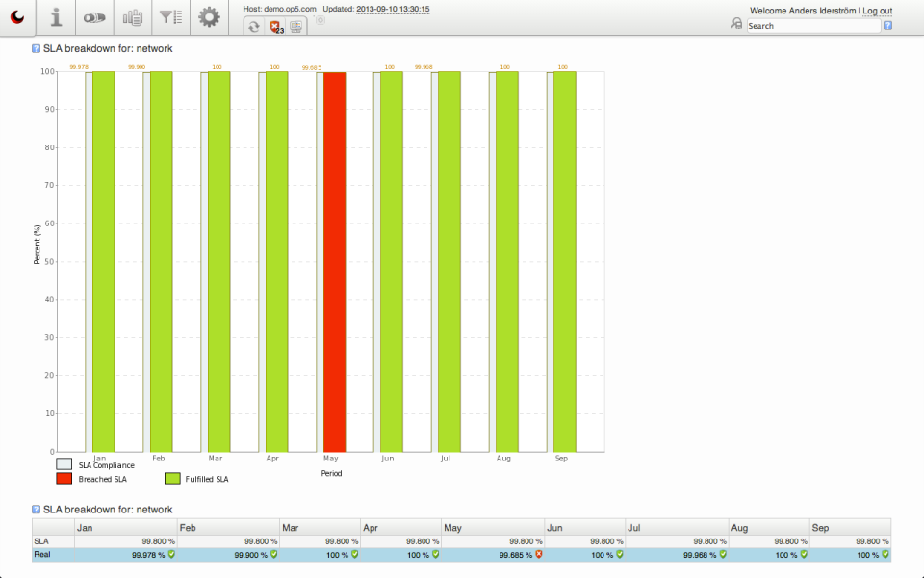Click the SLA Compliance legend swatch
The width and height of the screenshot is (924, 578).
point(64,464)
